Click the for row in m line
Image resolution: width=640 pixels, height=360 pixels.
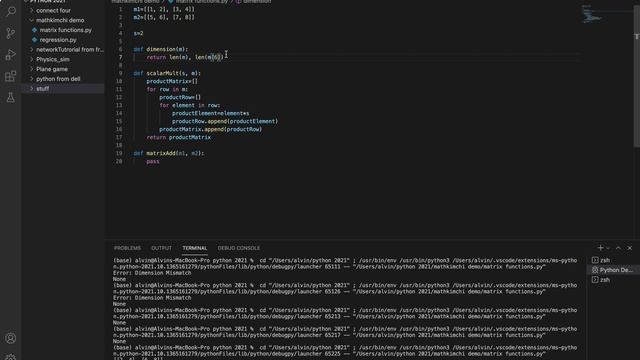(167, 89)
